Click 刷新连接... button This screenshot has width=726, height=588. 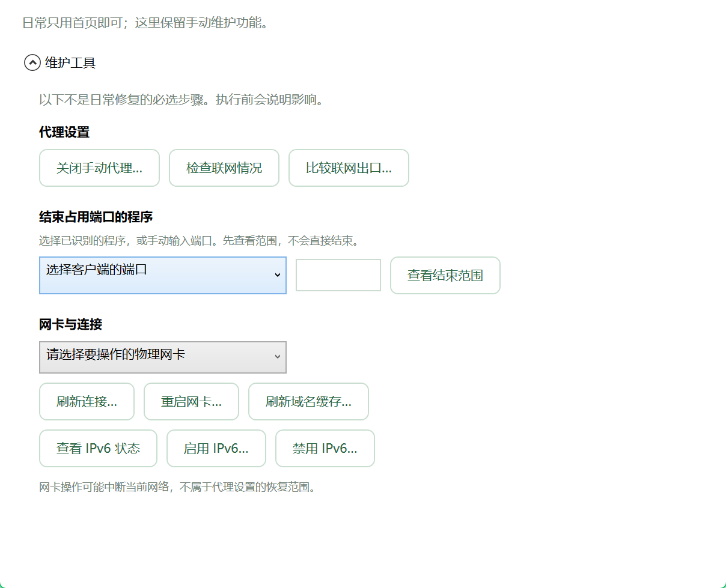tap(87, 402)
